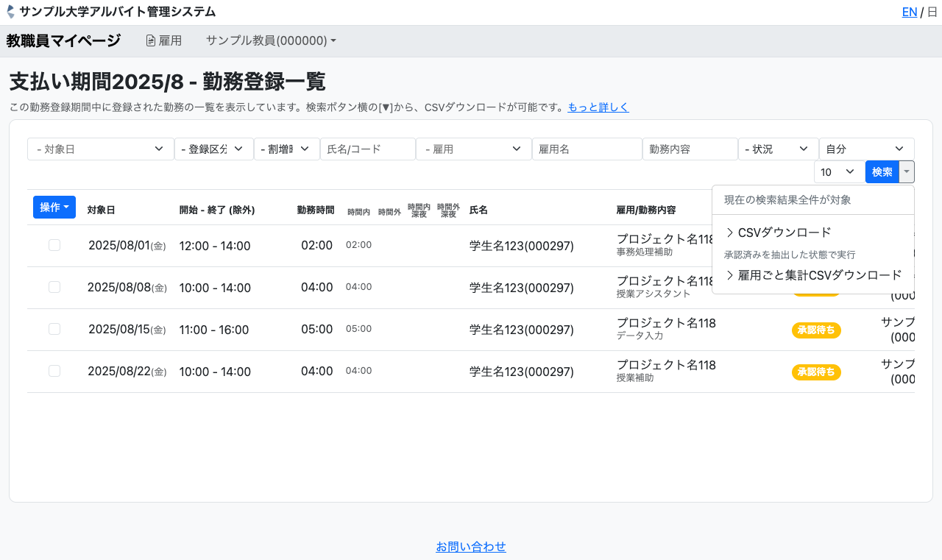Screen dimensions: 942x560
Task: Open the 操作 actions dropdown
Action: tap(54, 208)
